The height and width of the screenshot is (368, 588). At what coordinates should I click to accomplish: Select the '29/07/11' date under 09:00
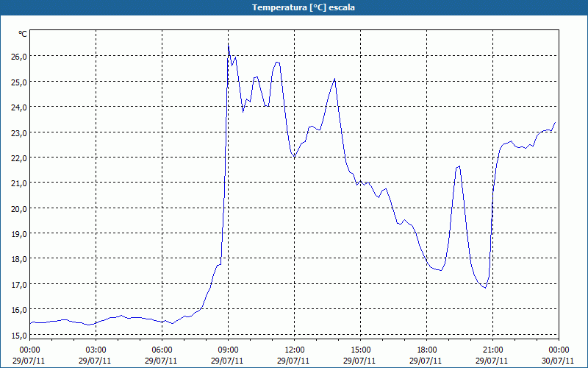[227, 361]
